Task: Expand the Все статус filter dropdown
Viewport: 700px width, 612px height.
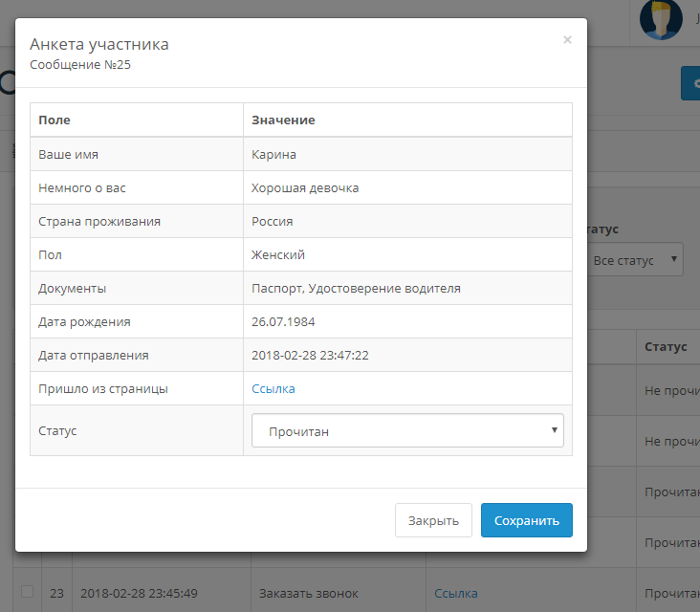Action: pos(637,259)
